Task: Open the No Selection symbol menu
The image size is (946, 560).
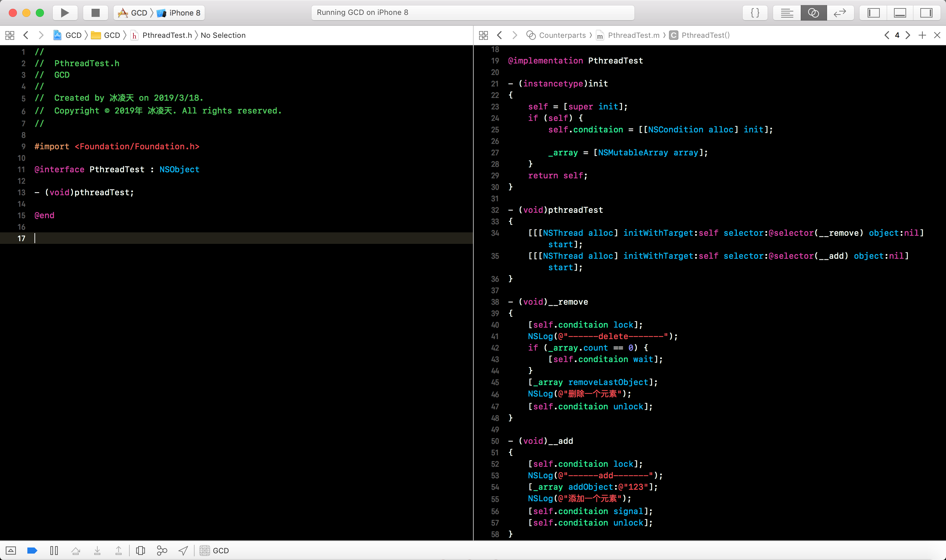Action: pyautogui.click(x=223, y=35)
